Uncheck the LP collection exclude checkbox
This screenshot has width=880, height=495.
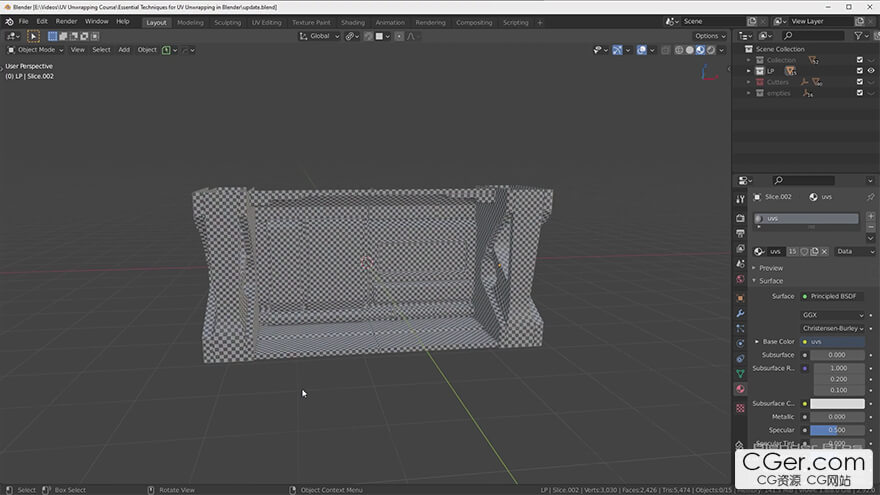pos(860,71)
